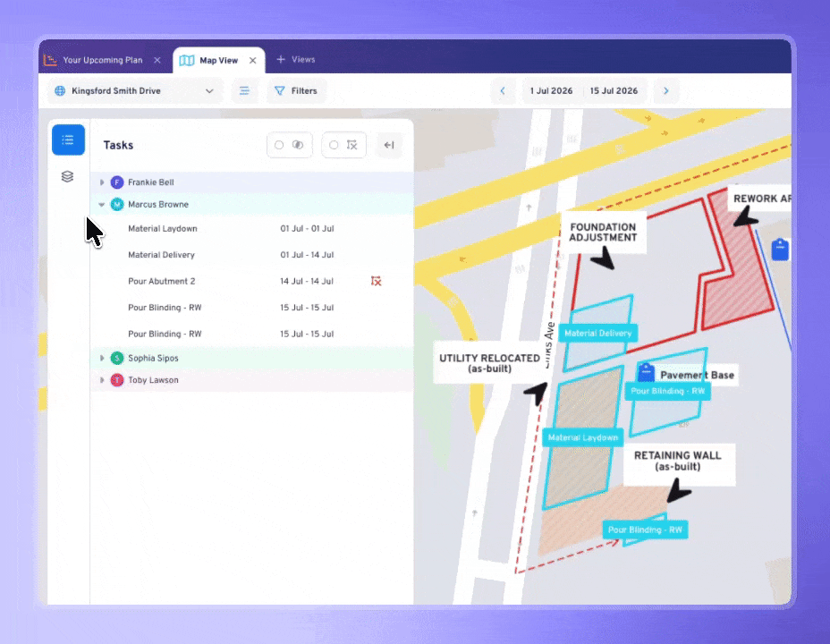Click the overlapping circles icon in Tasks header
The image size is (830, 644).
click(298, 145)
